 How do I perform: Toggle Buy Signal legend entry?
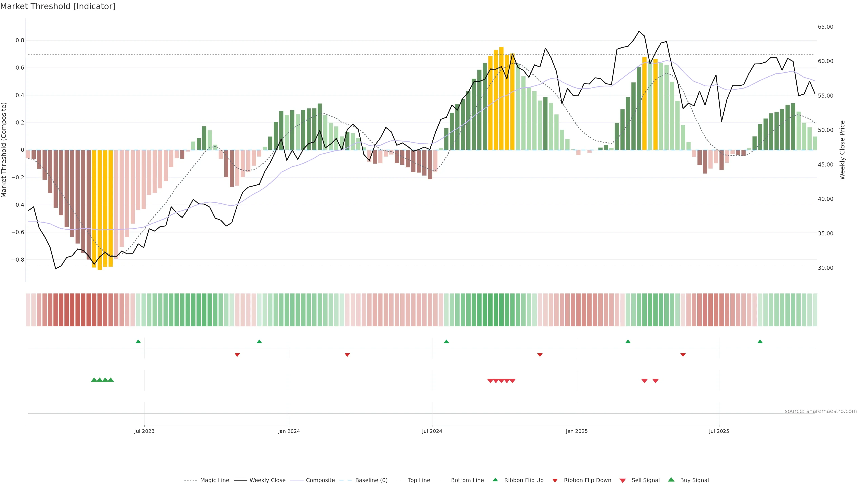pos(694,480)
